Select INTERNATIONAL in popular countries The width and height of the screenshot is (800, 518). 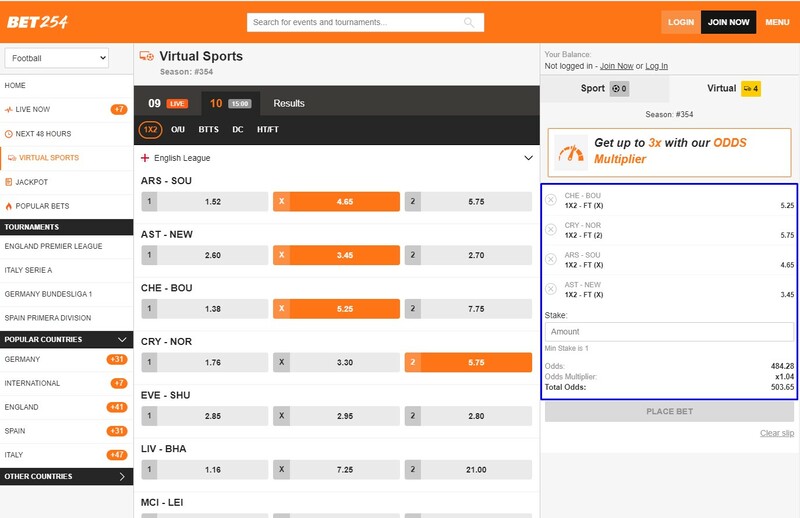(x=66, y=383)
